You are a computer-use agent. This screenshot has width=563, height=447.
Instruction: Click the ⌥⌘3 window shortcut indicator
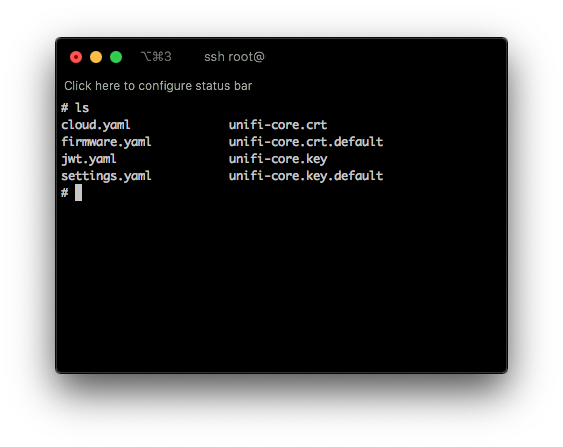[x=156, y=57]
